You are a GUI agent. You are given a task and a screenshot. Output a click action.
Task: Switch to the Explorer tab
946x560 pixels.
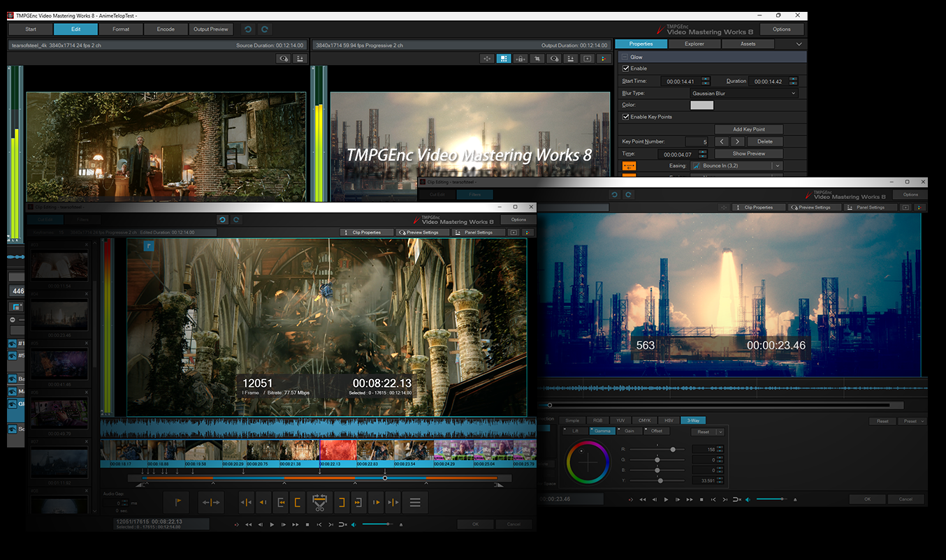pyautogui.click(x=694, y=44)
